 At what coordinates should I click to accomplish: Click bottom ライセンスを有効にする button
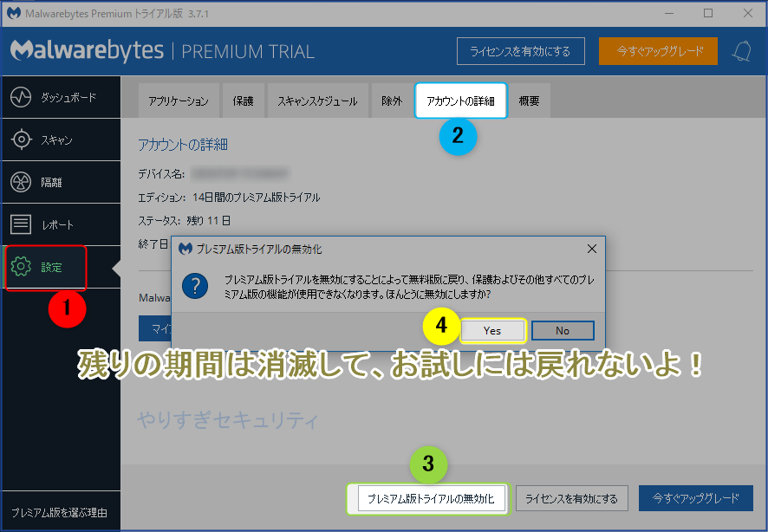(x=571, y=498)
